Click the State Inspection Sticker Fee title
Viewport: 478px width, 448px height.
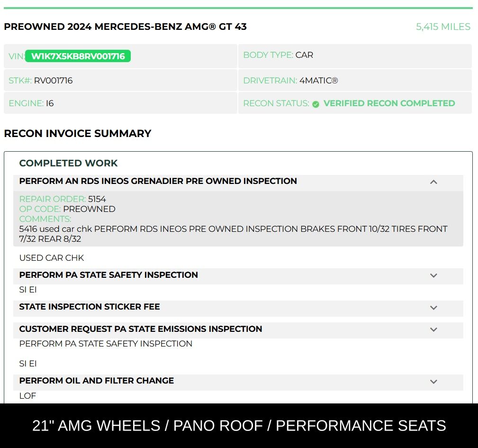pos(90,307)
